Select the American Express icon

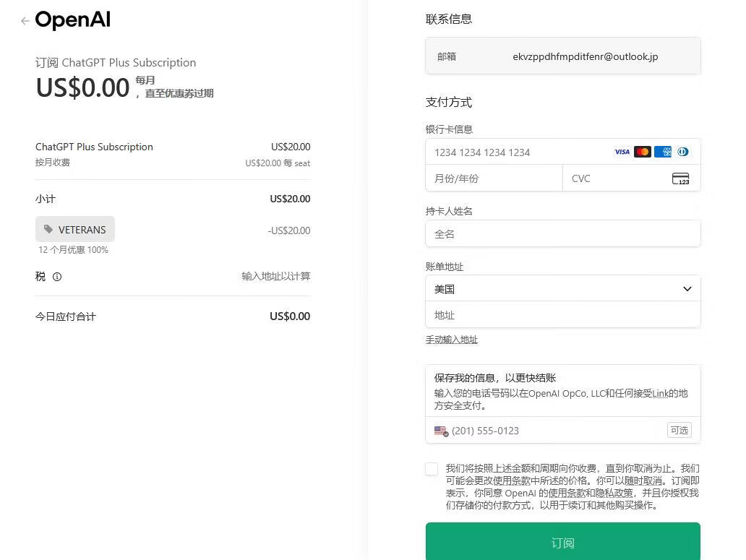coord(663,152)
